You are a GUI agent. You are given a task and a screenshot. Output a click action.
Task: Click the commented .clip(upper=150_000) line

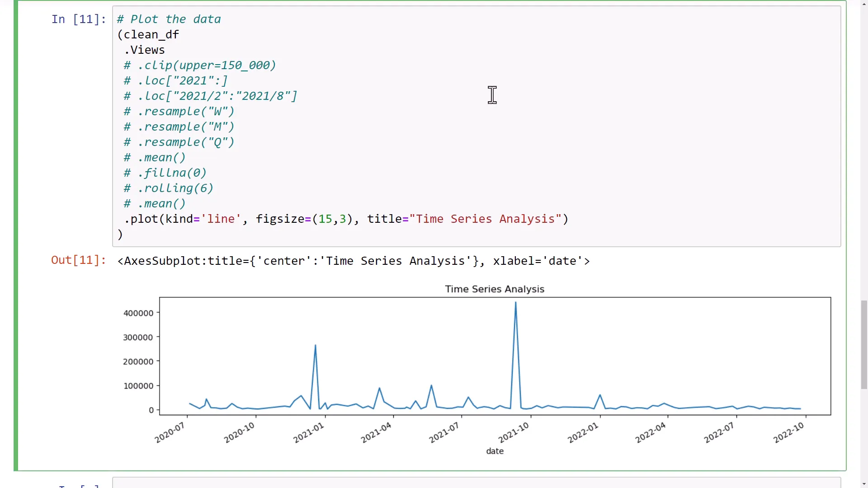click(200, 66)
